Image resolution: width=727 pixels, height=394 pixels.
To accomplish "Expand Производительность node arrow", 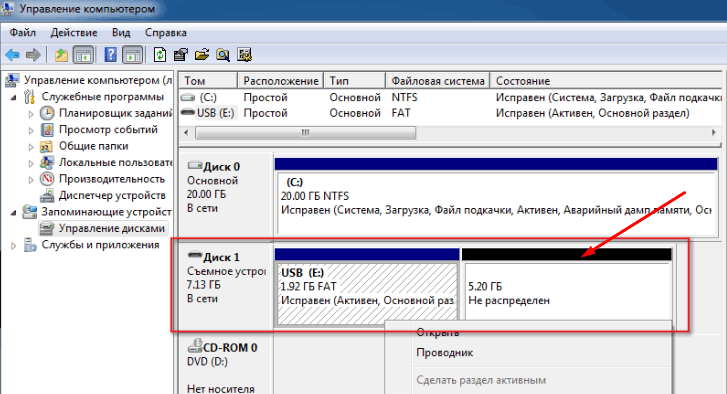I will click(31, 180).
